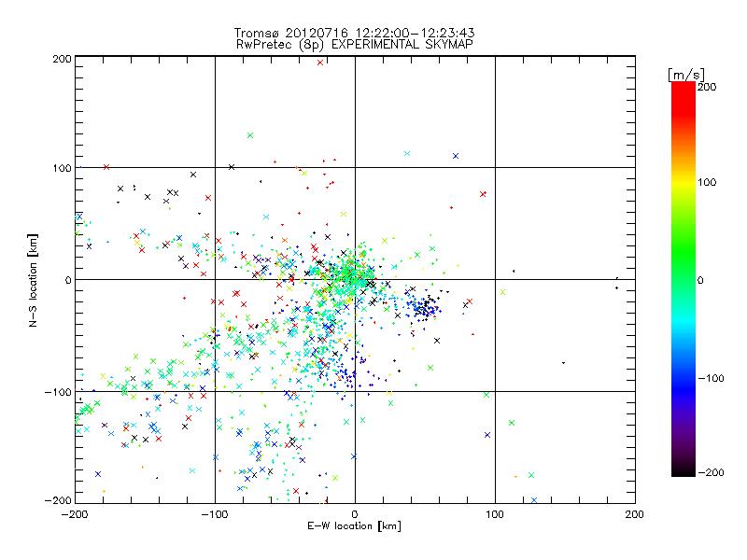This screenshot has width=747, height=560.
Task: Click the green X marker near -75 km, 128 km north
Action: point(250,135)
